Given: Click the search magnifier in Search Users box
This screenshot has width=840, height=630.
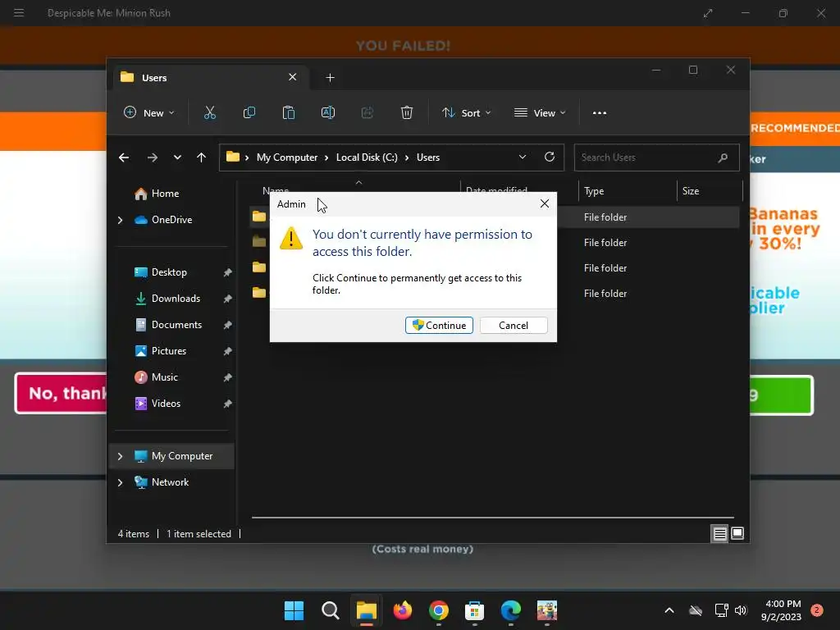Looking at the screenshot, I should click(x=723, y=157).
